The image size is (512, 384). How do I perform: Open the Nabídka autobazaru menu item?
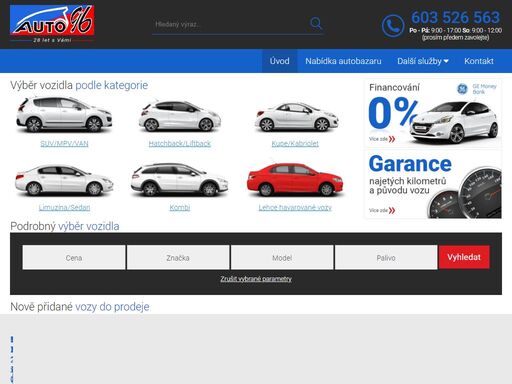[x=343, y=61]
